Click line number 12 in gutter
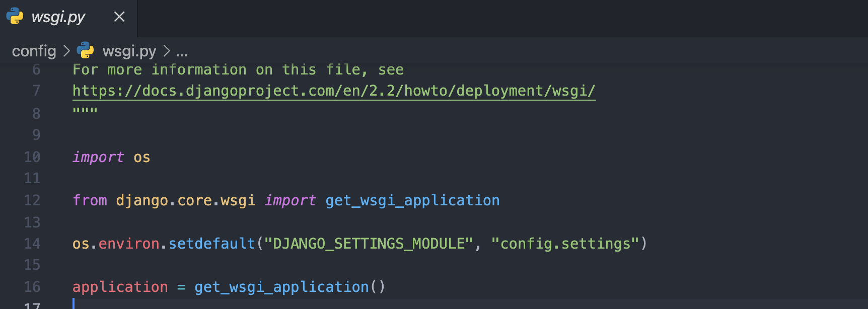This screenshot has height=309, width=868. coord(32,200)
